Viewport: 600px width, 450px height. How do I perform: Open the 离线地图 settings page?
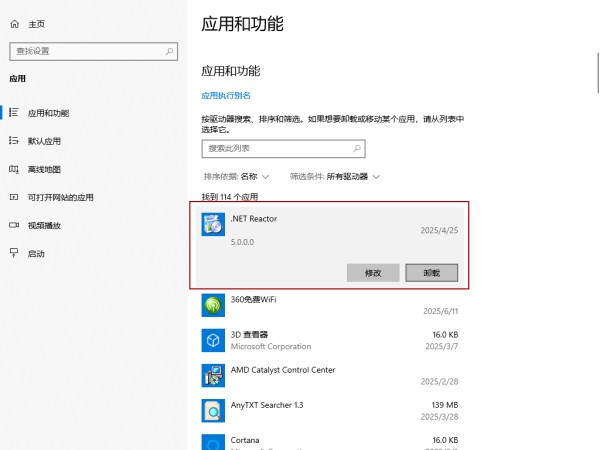[44, 169]
